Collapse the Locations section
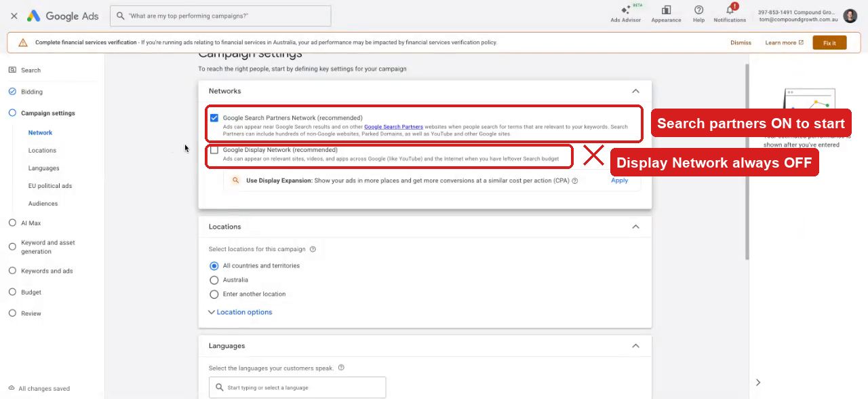The height and width of the screenshot is (399, 868). tap(635, 227)
